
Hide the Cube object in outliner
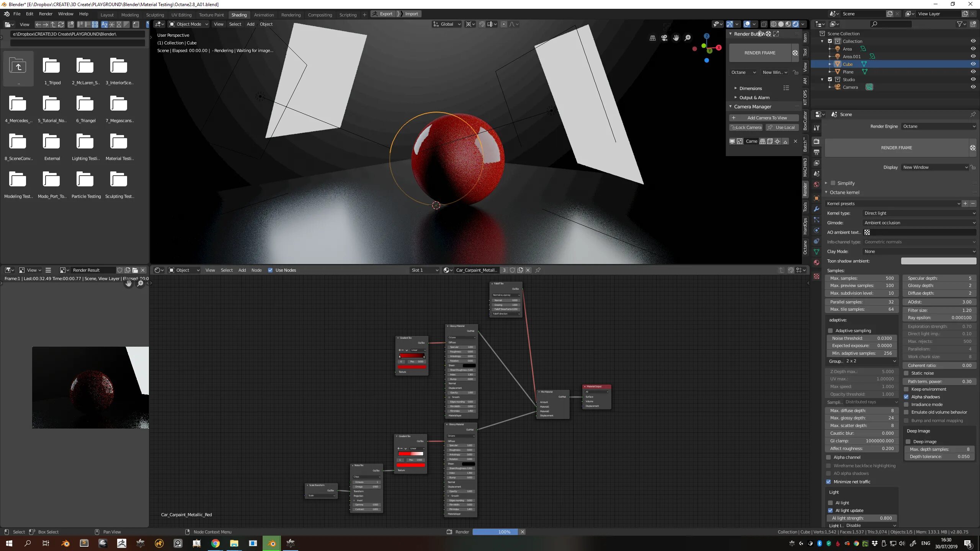point(973,64)
